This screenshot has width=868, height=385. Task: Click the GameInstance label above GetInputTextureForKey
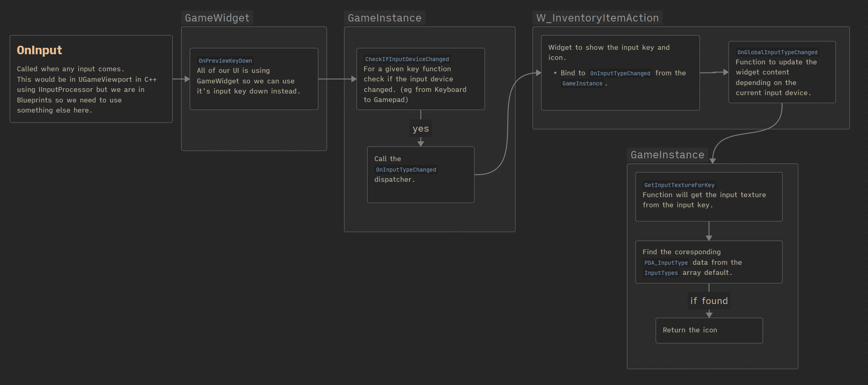[667, 155]
